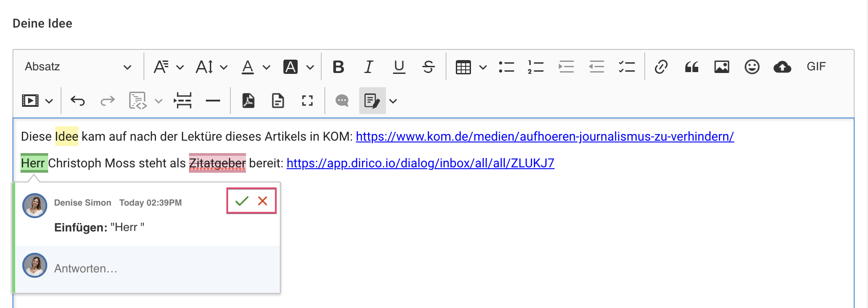Insert a horizontal line

[213, 101]
